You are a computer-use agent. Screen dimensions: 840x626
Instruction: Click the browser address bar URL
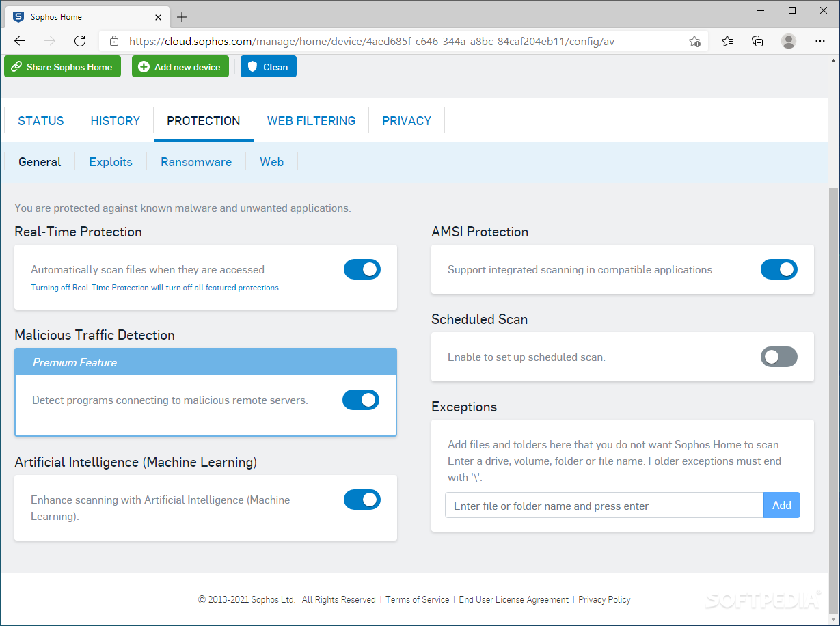pyautogui.click(x=372, y=41)
